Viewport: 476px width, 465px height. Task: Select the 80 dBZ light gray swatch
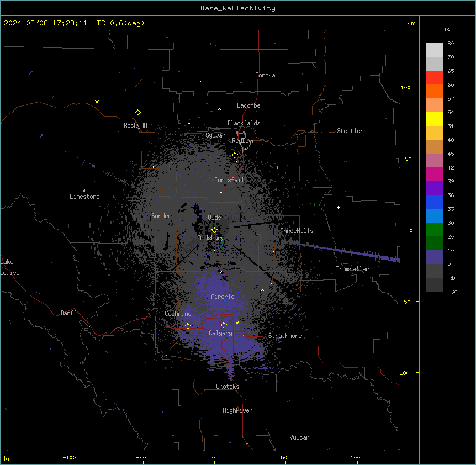[434, 50]
